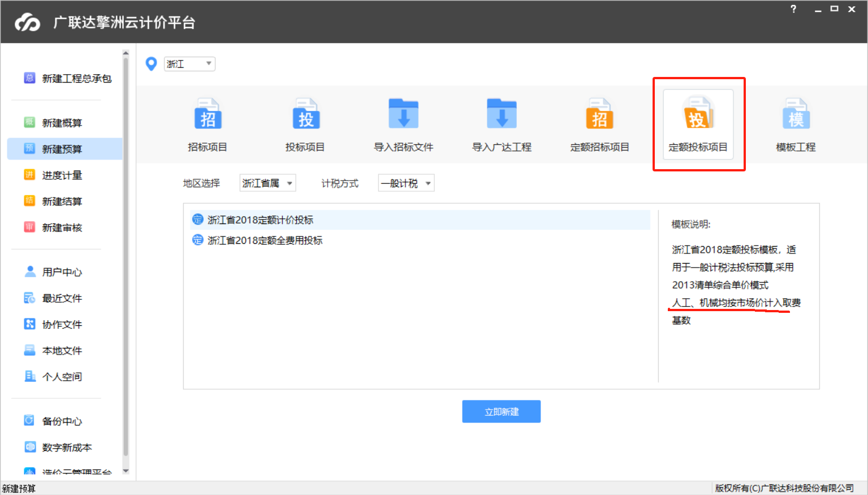Expand the 计税方式 一般计税 dropdown
The height and width of the screenshot is (495, 868).
406,183
